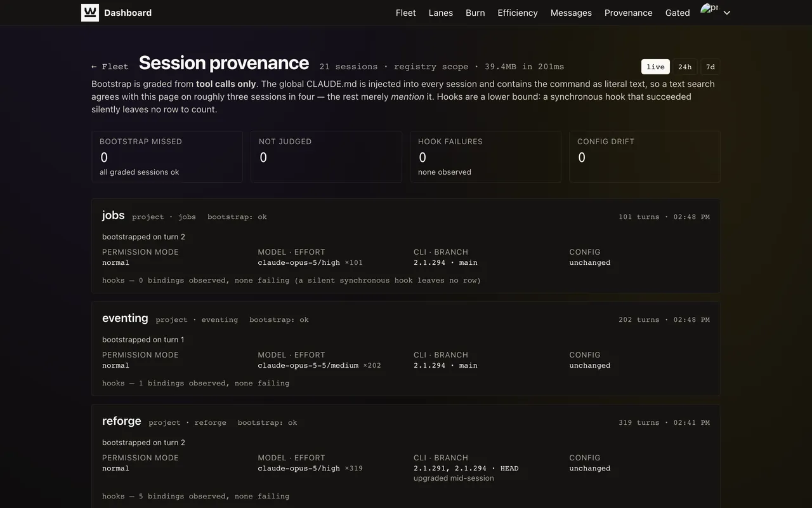Image resolution: width=812 pixels, height=508 pixels.
Task: Open the jobs session title
Action: coord(114,215)
